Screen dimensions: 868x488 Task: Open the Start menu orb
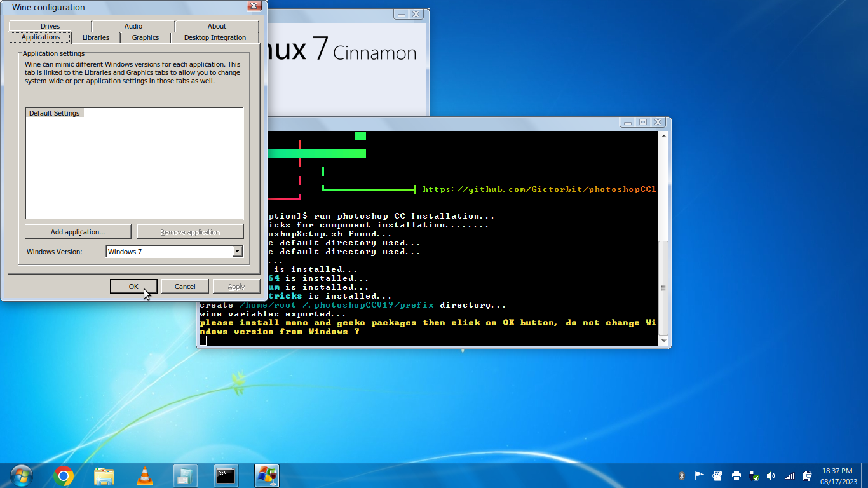pos(21,475)
